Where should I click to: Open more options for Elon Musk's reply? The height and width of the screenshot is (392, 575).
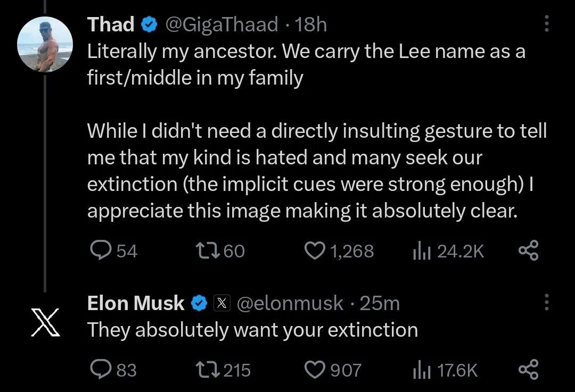546,303
